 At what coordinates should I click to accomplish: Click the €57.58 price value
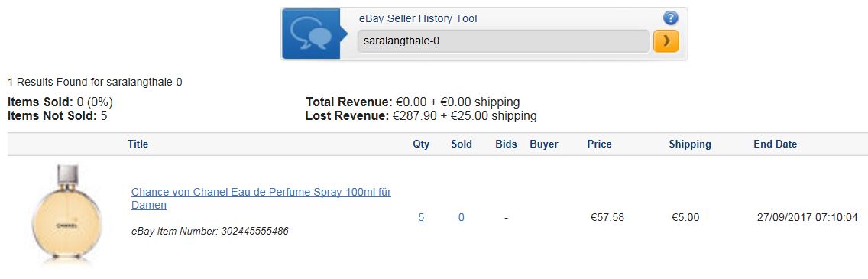tap(607, 218)
